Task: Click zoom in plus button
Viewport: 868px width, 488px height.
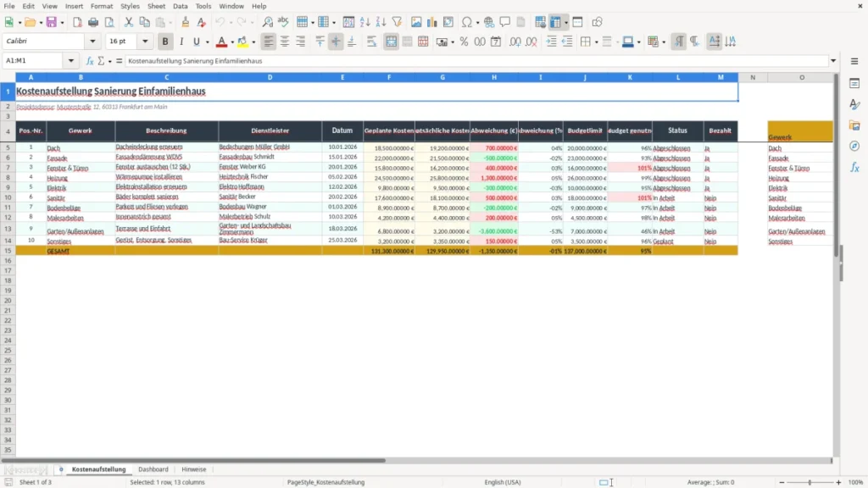Action: [x=838, y=482]
